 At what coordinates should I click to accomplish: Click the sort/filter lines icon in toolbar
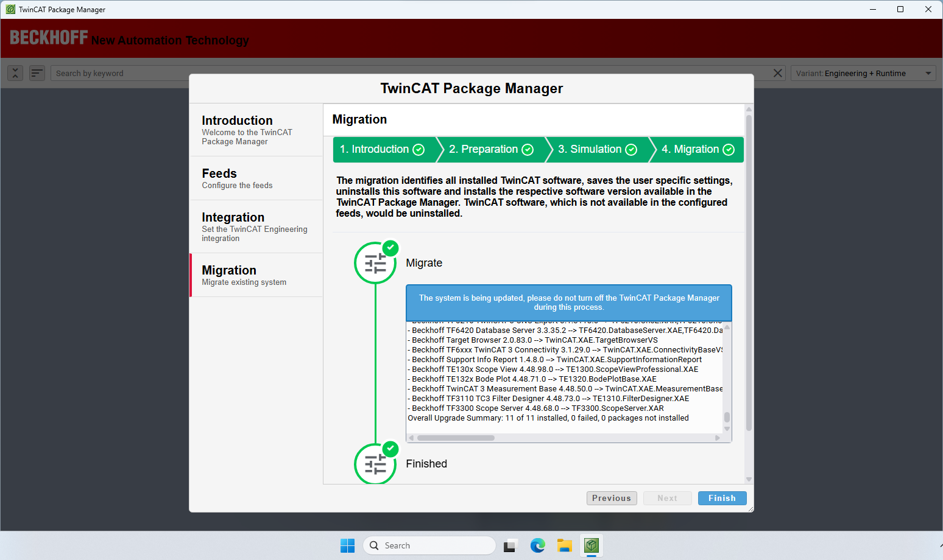coord(37,73)
